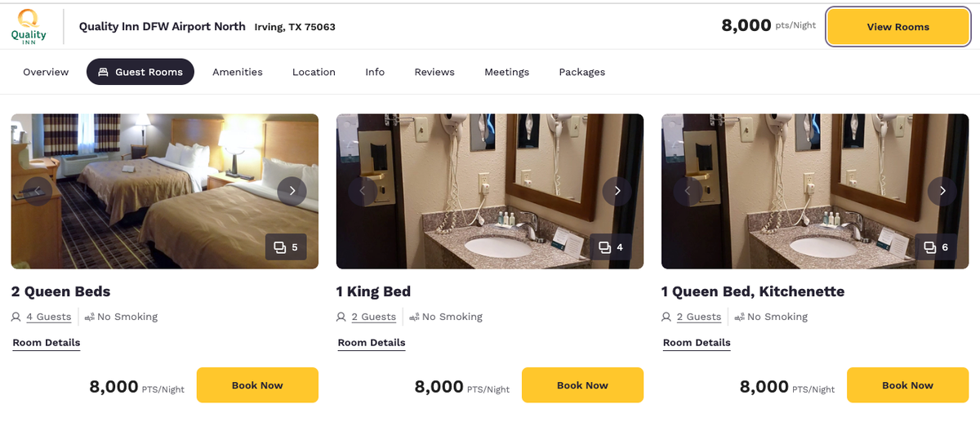Open the Reviews tab
Image resolution: width=980 pixels, height=422 pixels.
tap(434, 72)
